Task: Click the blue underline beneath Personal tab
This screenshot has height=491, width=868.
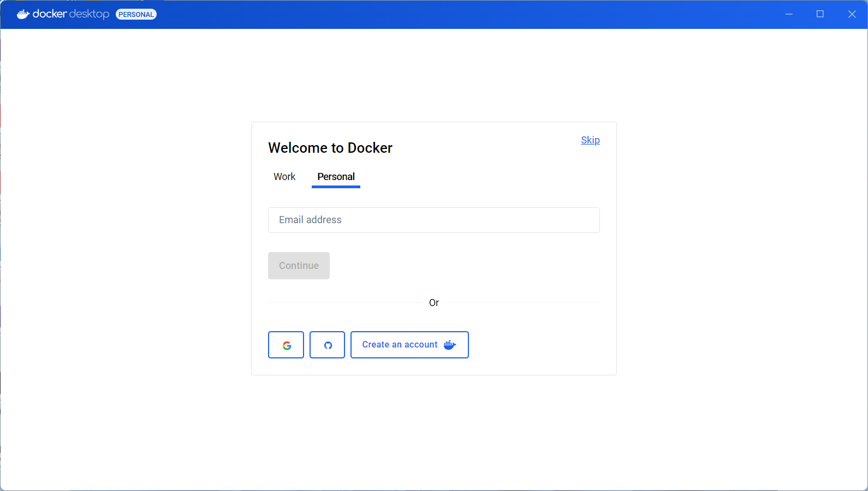Action: [336, 187]
